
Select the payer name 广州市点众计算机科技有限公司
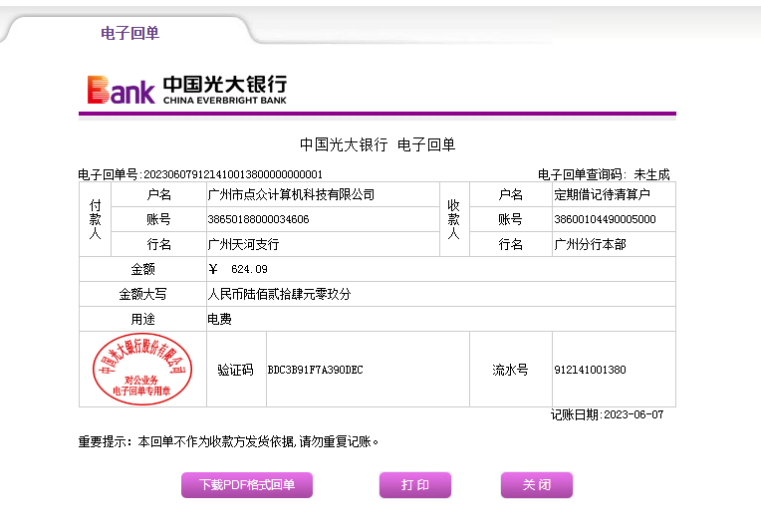point(291,194)
